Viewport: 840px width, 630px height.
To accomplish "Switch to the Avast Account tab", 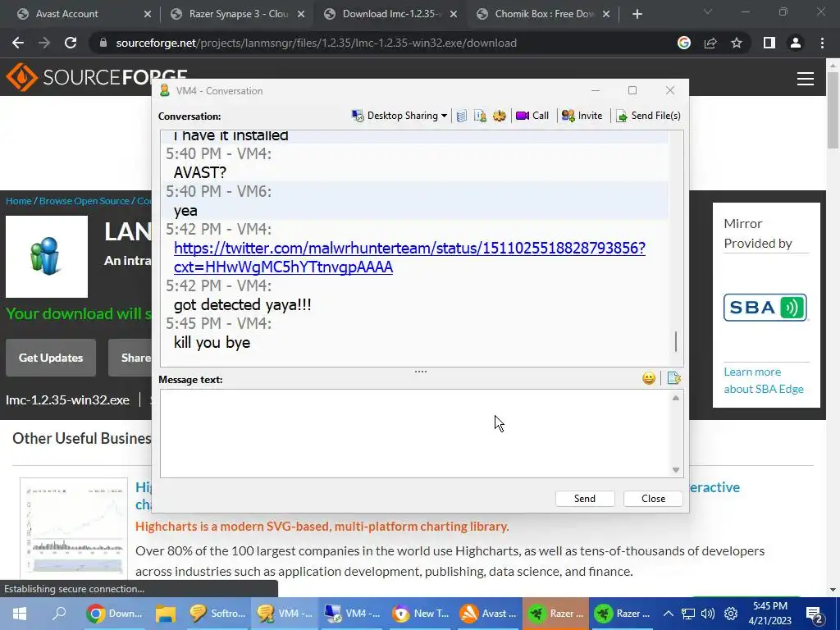I will [67, 14].
